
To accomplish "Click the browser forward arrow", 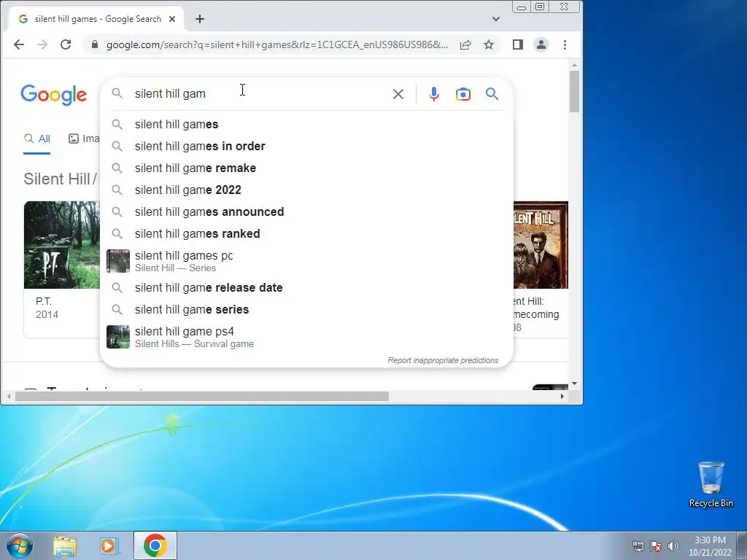I will (x=42, y=44).
